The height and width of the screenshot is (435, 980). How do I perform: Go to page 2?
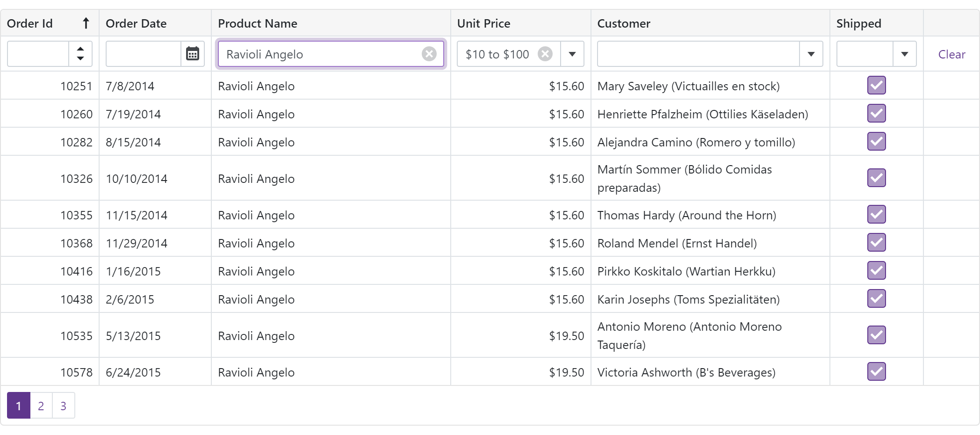click(x=41, y=406)
